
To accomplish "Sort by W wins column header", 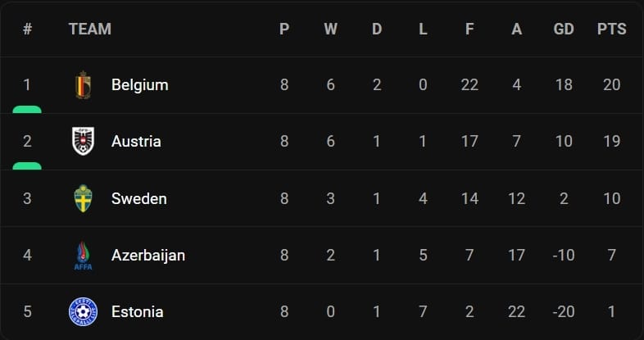I will (x=330, y=29).
